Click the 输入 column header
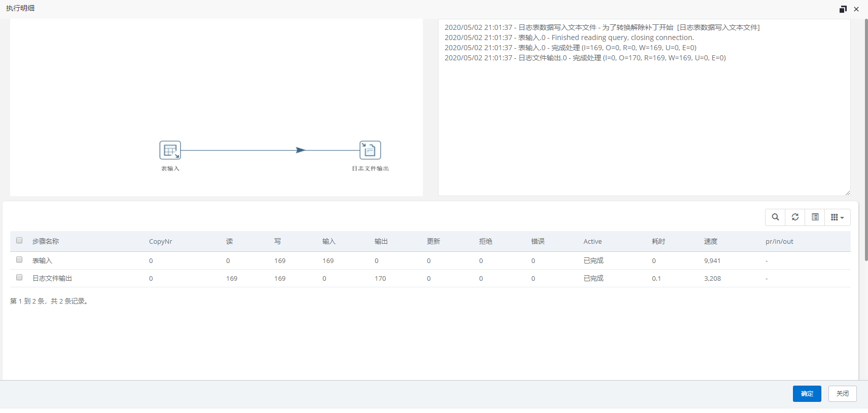868x413 pixels. (329, 241)
